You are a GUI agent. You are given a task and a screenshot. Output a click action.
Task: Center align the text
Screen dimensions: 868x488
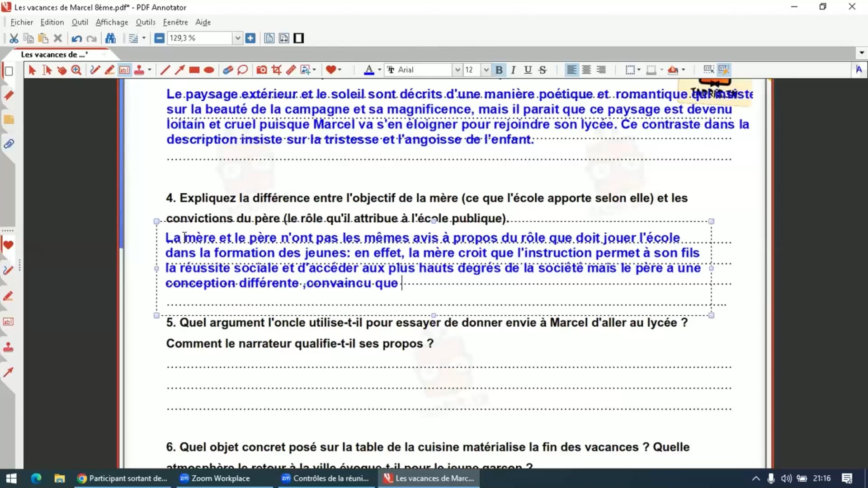click(586, 70)
